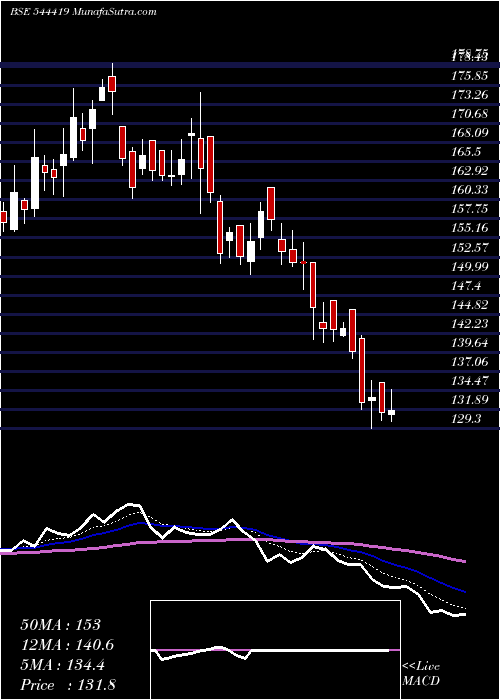Screen dimensions: 500x700
Task: Click the highest red candlestick near 175.85
Action: 112,84
